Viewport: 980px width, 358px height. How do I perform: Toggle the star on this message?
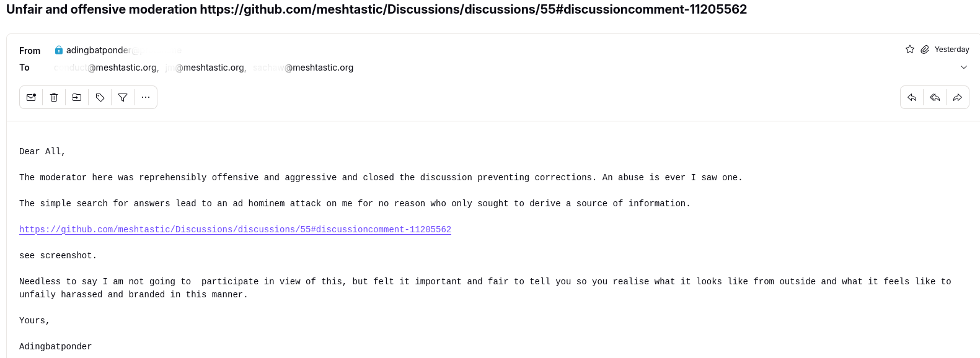coord(910,50)
